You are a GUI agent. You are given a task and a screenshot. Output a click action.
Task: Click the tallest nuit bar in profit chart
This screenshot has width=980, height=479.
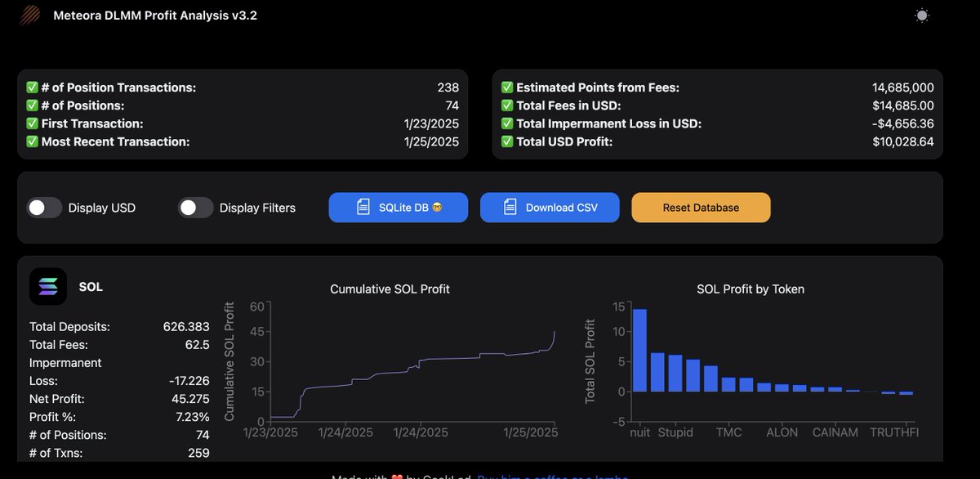pos(639,351)
